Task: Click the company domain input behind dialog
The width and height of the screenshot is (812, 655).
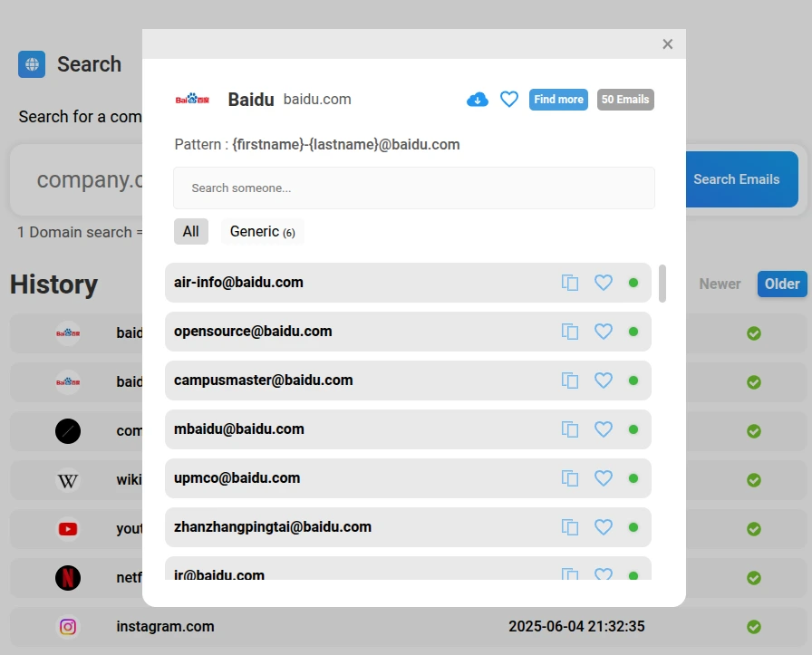Action: tap(78, 179)
